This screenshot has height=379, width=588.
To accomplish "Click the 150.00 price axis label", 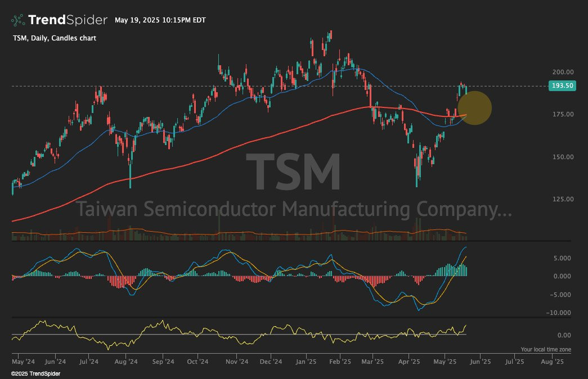I will click(563, 157).
